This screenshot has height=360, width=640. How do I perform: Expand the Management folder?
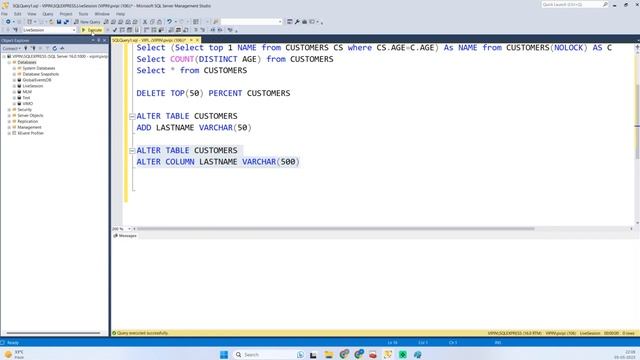(9, 127)
